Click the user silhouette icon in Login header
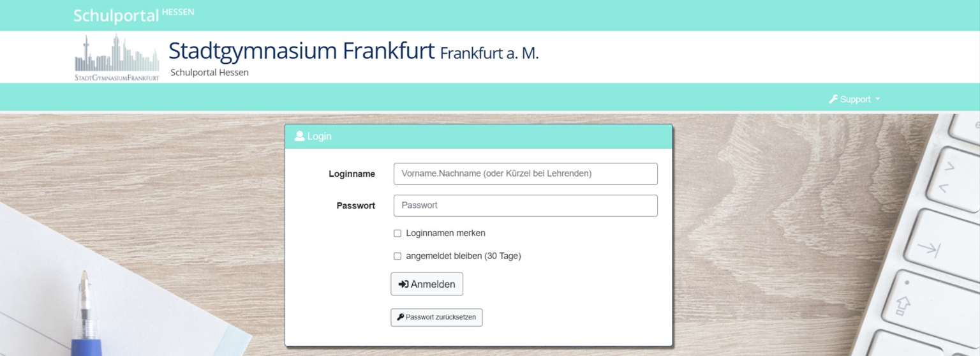 coord(299,136)
